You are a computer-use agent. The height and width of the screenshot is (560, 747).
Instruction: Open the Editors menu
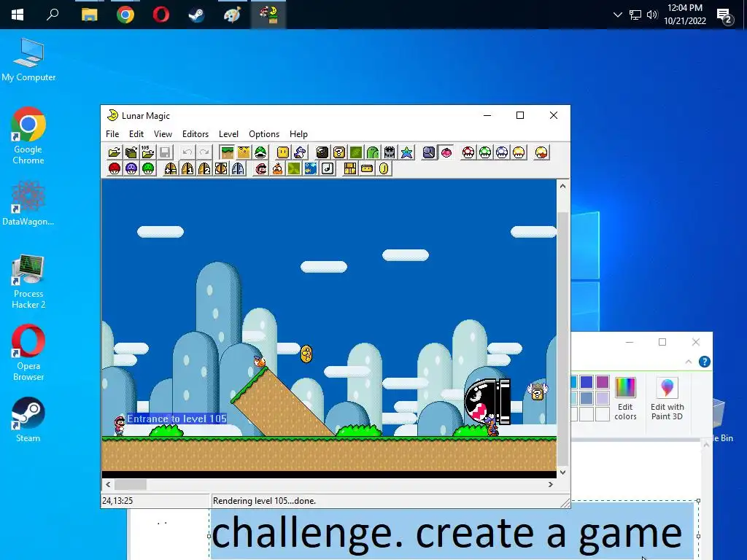[196, 134]
